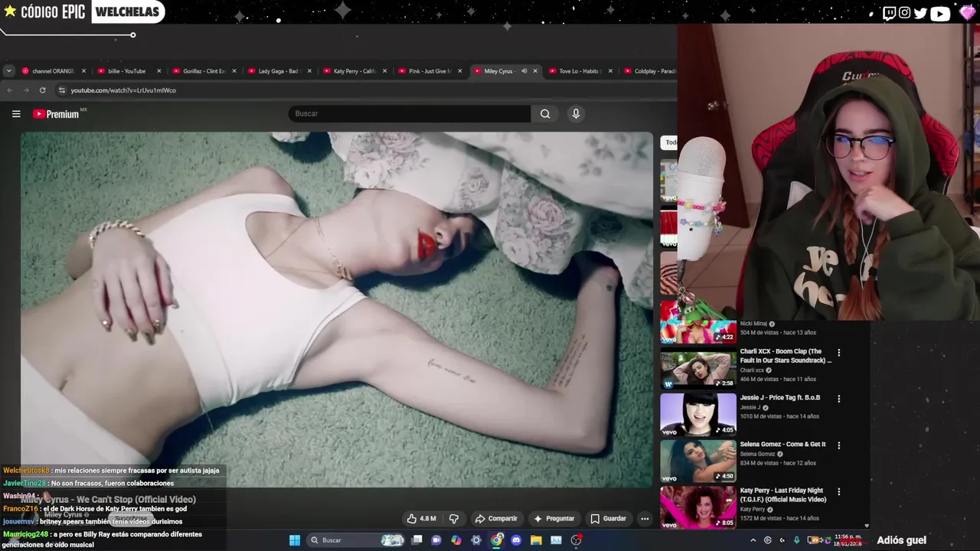Click the taskbar Buscar search box
This screenshot has height=551, width=980.
[x=356, y=540]
